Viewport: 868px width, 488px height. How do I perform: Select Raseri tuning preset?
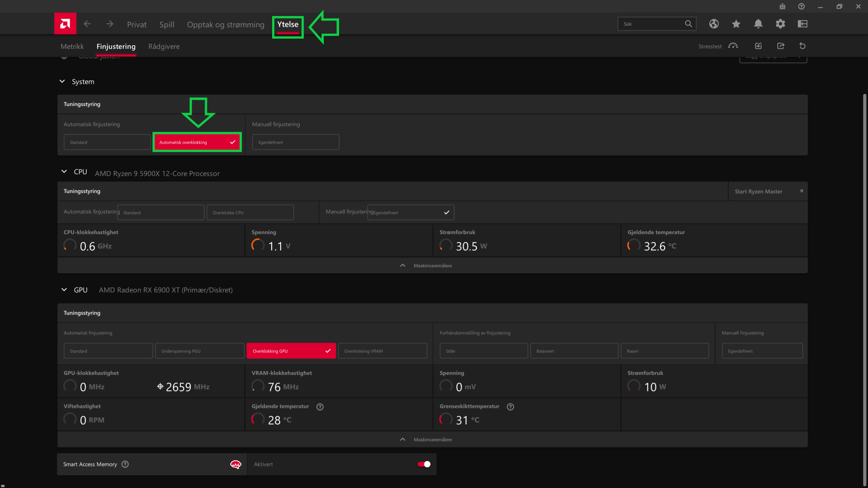pos(665,351)
